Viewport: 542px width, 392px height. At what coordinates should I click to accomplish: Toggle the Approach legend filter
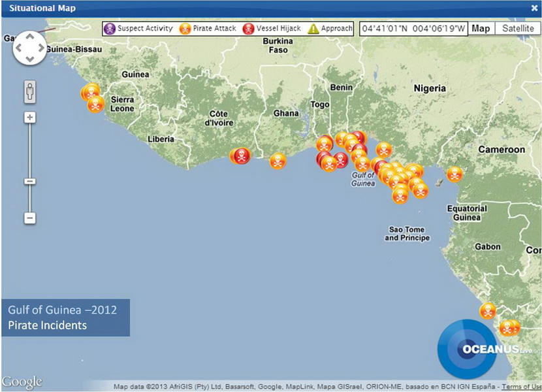330,29
